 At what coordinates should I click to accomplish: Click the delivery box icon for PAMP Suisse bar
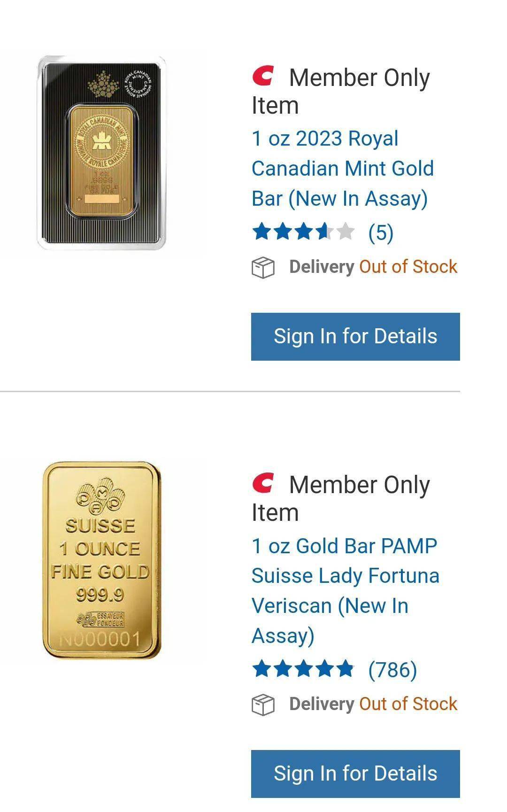[263, 705]
